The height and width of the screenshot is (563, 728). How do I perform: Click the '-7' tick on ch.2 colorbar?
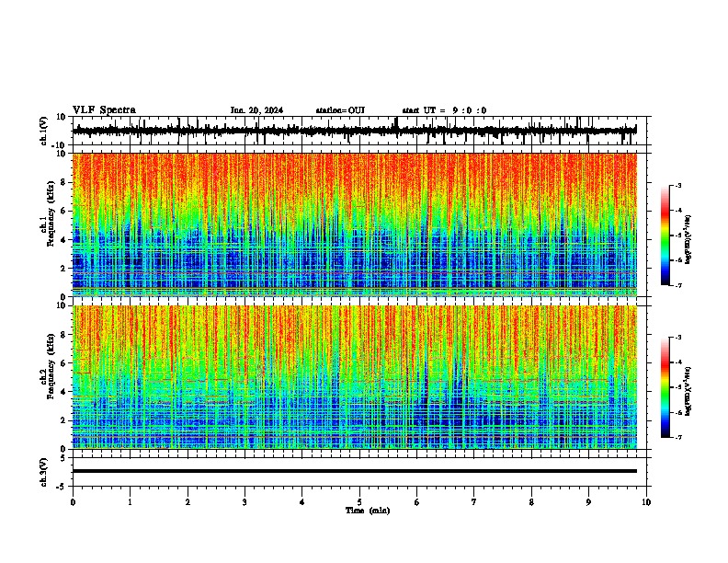point(678,437)
